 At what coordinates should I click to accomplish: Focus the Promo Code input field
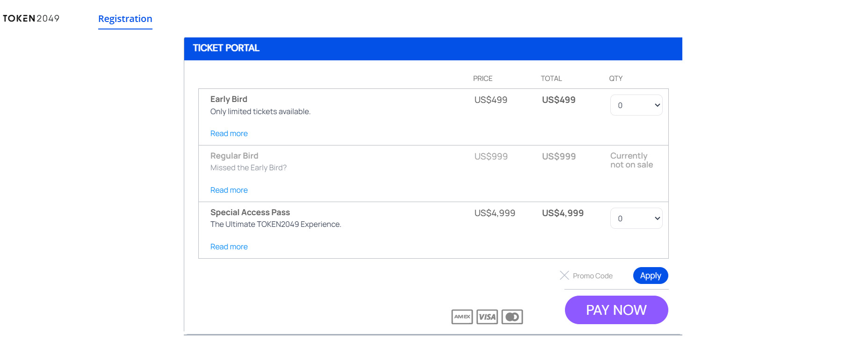click(x=600, y=276)
